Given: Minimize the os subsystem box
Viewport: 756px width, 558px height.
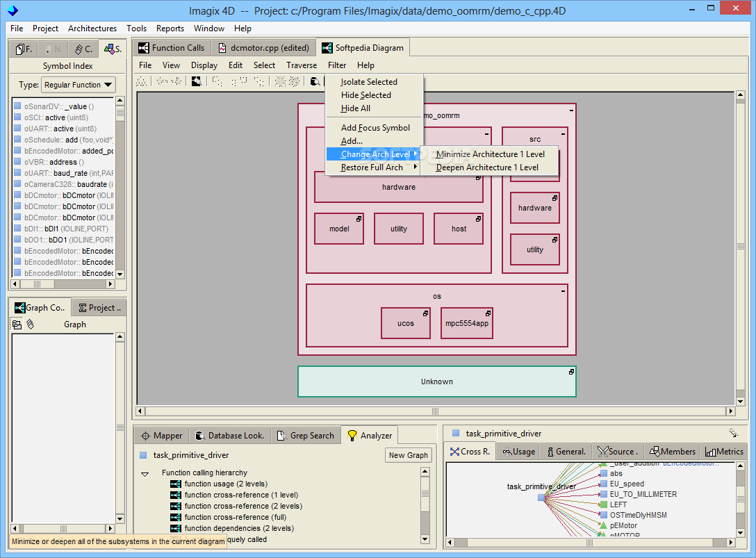Looking at the screenshot, I should [x=563, y=291].
